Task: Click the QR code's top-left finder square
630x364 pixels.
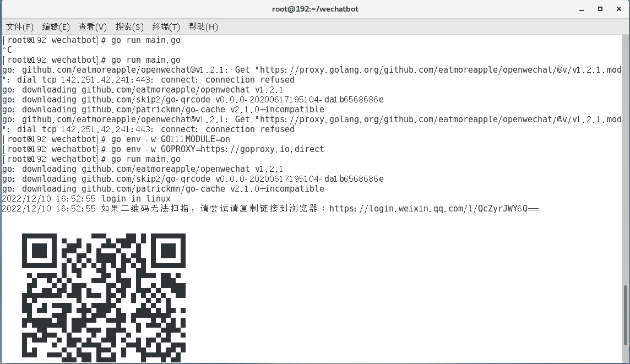Action: pyautogui.click(x=39, y=251)
